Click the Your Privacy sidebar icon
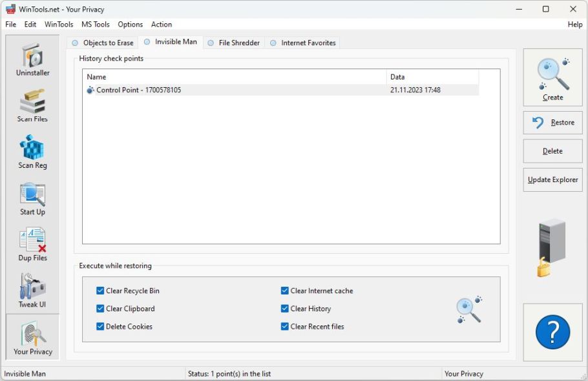Screen dimensions: 588x381 (32, 338)
